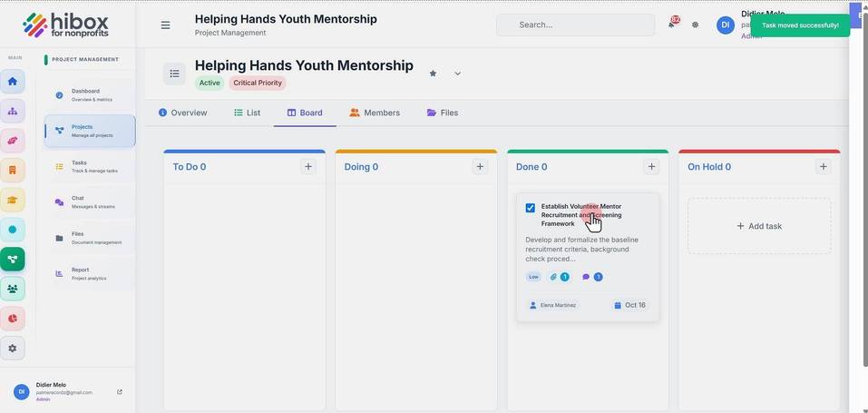The image size is (868, 413).
Task: Add a task to the Doing column
Action: point(480,166)
